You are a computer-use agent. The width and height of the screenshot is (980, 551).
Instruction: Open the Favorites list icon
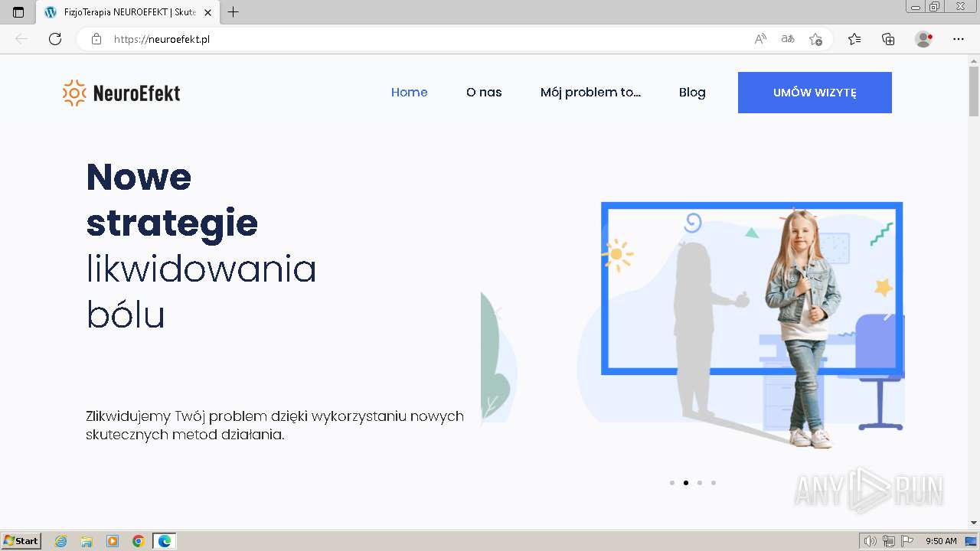(x=854, y=39)
